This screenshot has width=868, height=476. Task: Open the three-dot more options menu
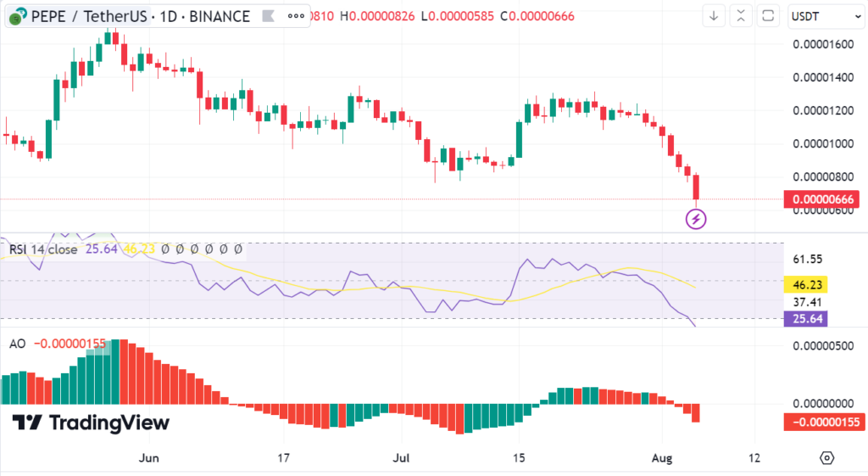click(296, 16)
